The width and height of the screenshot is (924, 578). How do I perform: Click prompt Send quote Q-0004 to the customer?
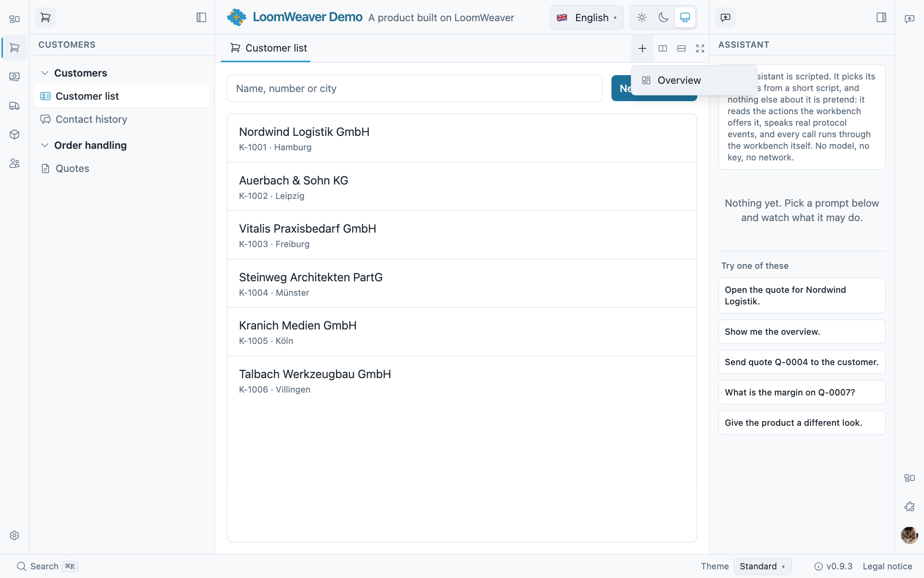click(x=801, y=362)
